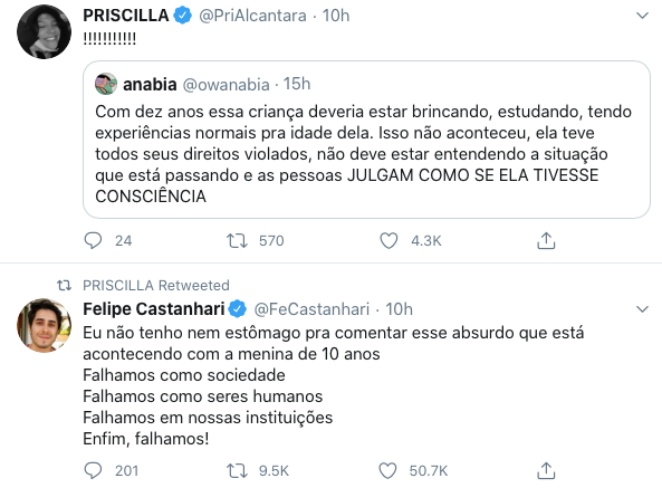Click the Felipe Castanhari display name
The width and height of the screenshot is (662, 488).
153,308
